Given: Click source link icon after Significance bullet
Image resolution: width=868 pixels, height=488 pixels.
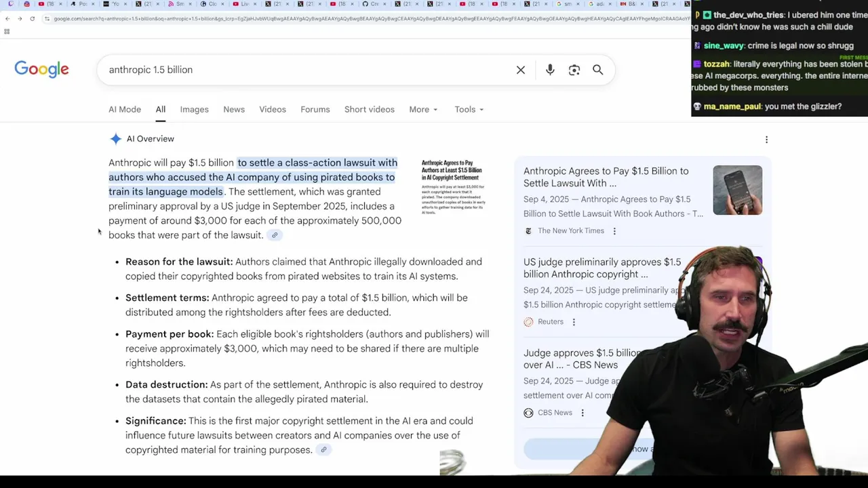Looking at the screenshot, I should (323, 450).
